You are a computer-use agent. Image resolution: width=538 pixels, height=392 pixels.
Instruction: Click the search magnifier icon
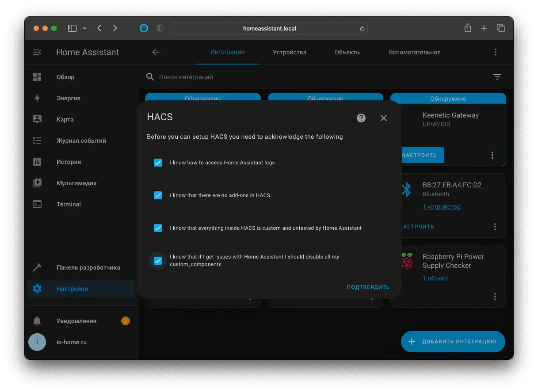pos(150,77)
